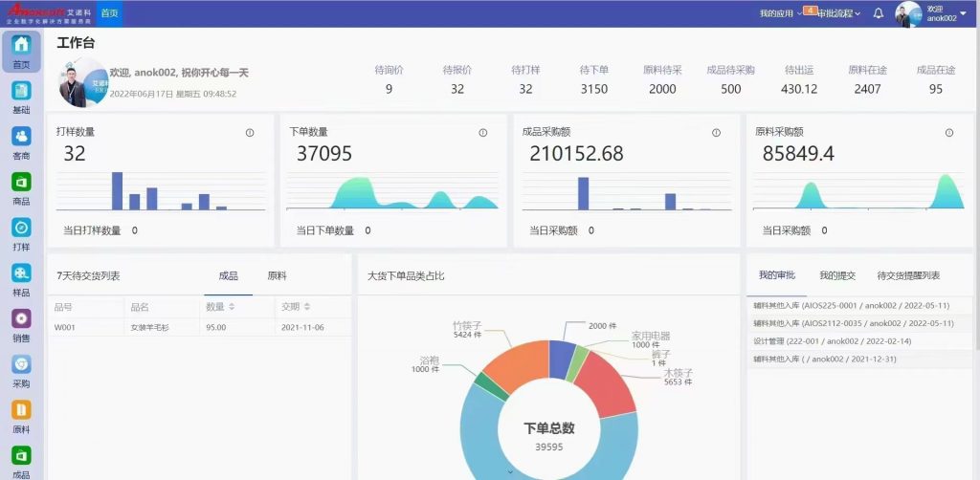Open the 商品 sidebar module
The height and width of the screenshot is (480, 980).
21,187
